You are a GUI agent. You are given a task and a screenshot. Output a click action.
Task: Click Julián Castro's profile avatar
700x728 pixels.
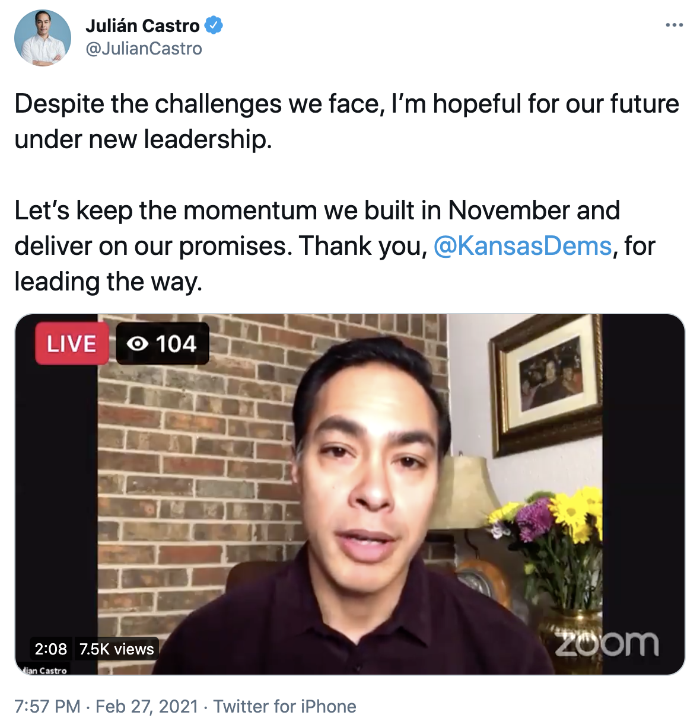[42, 37]
